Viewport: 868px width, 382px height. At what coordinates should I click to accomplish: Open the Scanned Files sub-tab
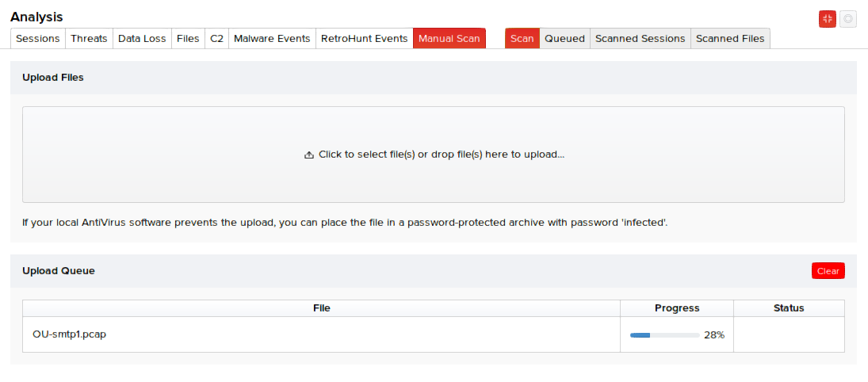click(730, 39)
